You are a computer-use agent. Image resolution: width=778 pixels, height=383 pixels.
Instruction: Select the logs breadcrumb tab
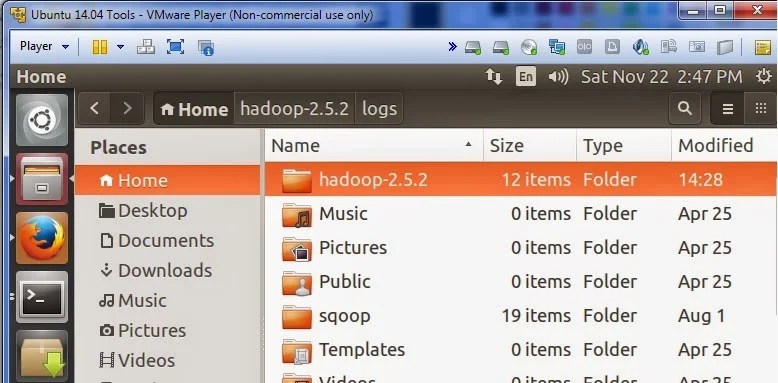380,108
